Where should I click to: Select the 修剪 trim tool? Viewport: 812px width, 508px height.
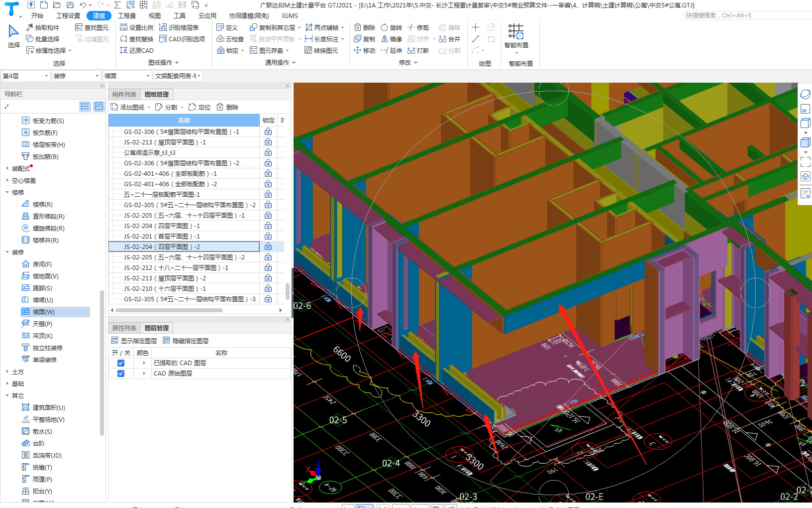(x=418, y=27)
